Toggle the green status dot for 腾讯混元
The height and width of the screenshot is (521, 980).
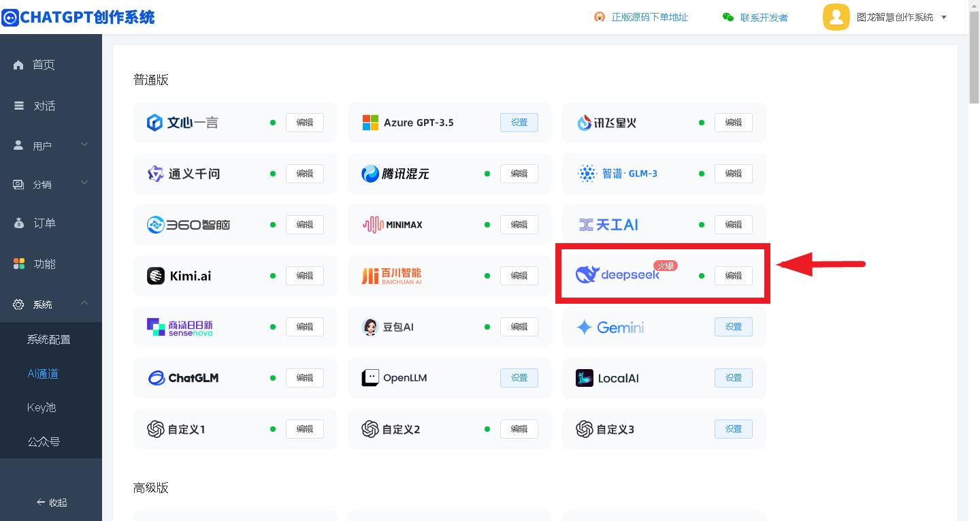click(487, 174)
